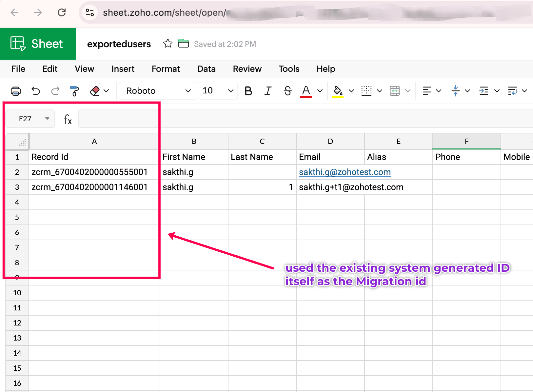Click the Print icon
Image resolution: width=533 pixels, height=392 pixels.
16,91
